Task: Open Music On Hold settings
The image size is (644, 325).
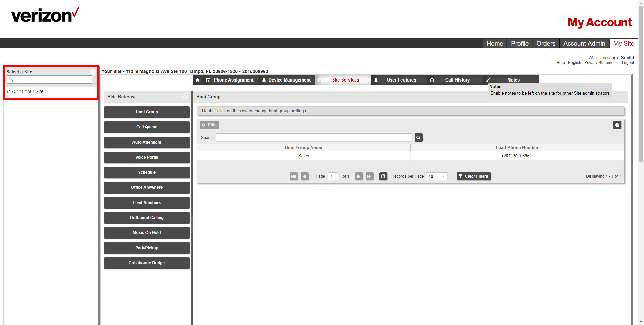Action: click(x=147, y=233)
